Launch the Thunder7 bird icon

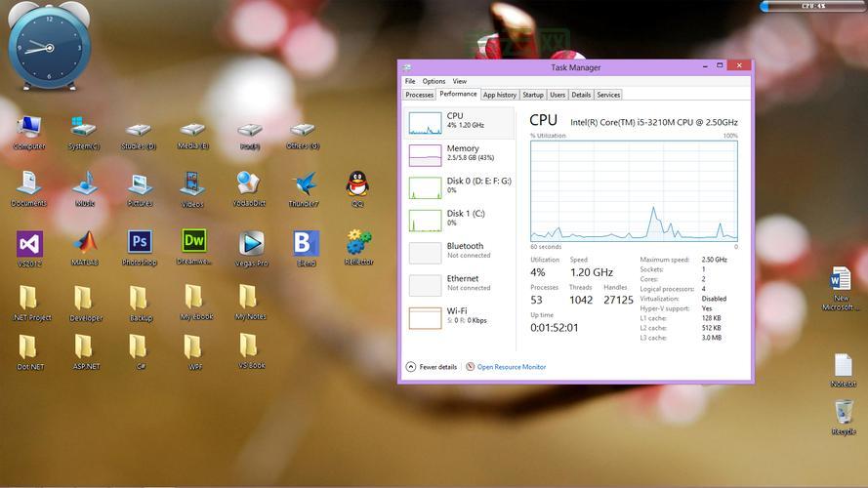[x=304, y=189]
